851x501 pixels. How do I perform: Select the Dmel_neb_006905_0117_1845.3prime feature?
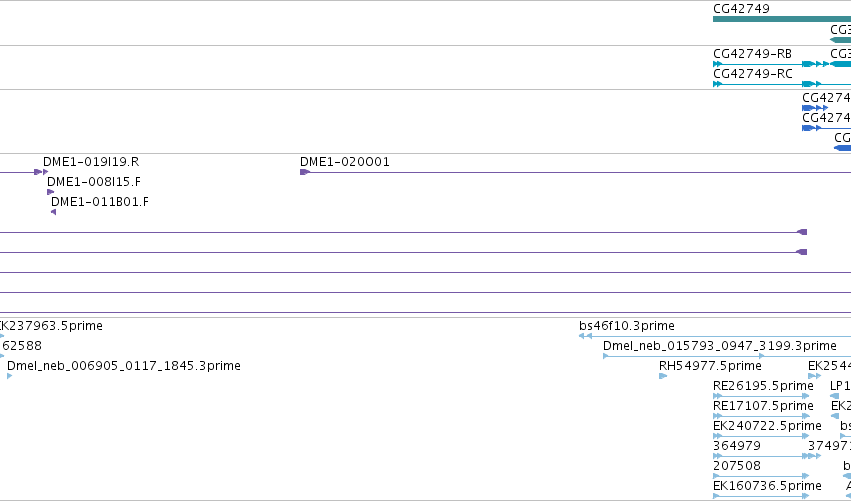pyautogui.click(x=124, y=366)
